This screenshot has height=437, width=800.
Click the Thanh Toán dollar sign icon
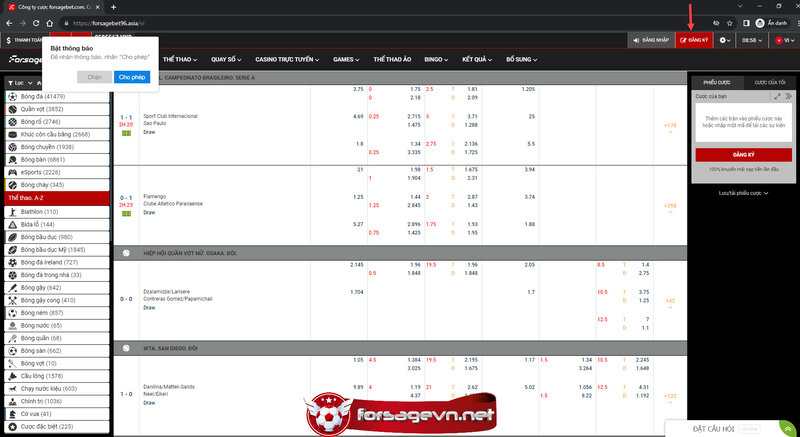(x=9, y=40)
